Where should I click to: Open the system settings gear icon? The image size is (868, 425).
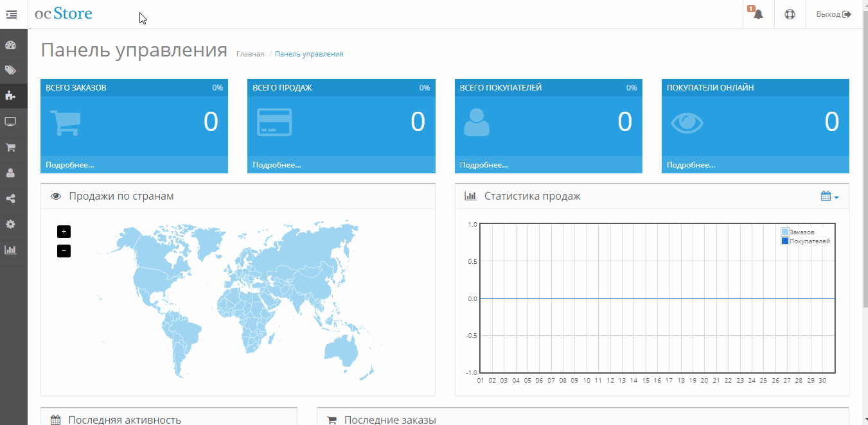pyautogui.click(x=10, y=224)
